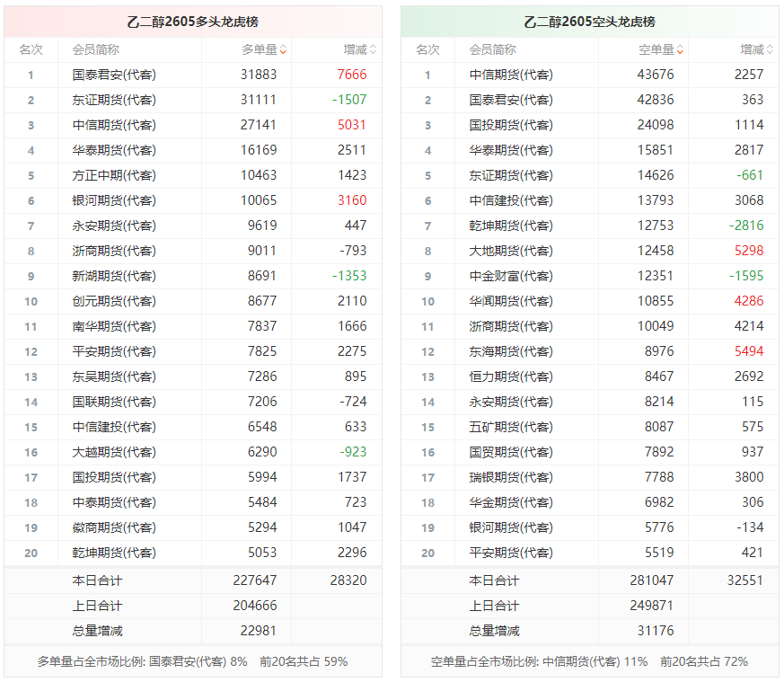Select short total 281047
The width and height of the screenshot is (784, 682).
651,580
